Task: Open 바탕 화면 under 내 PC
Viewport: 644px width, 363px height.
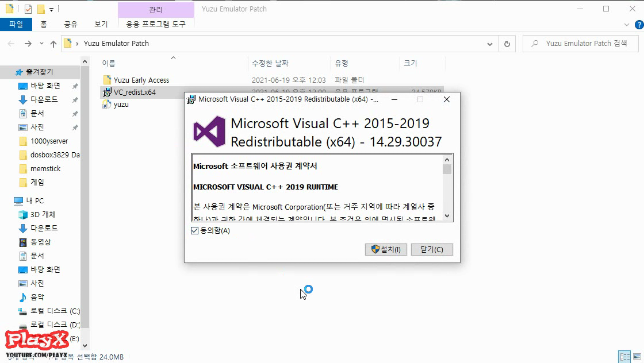Action: coord(45,269)
